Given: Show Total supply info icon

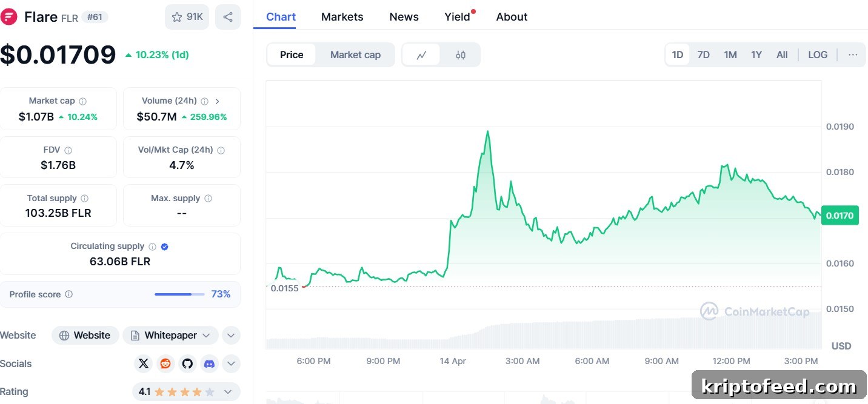Looking at the screenshot, I should [85, 198].
